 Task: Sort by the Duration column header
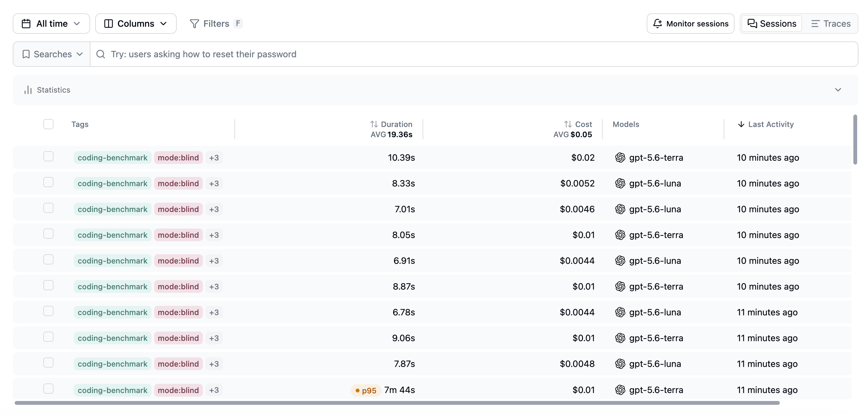391,124
